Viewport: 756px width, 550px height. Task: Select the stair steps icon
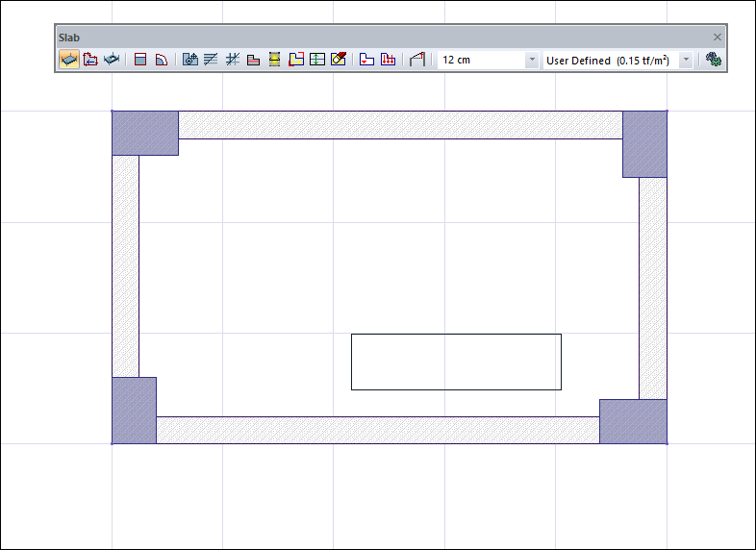[253, 60]
